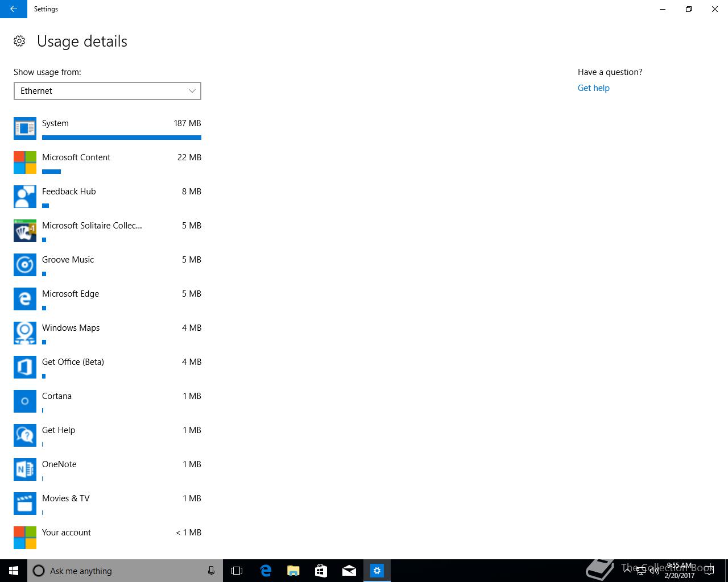Click the Microsoft Content colorful logo icon
The height and width of the screenshot is (582, 728).
[25, 163]
